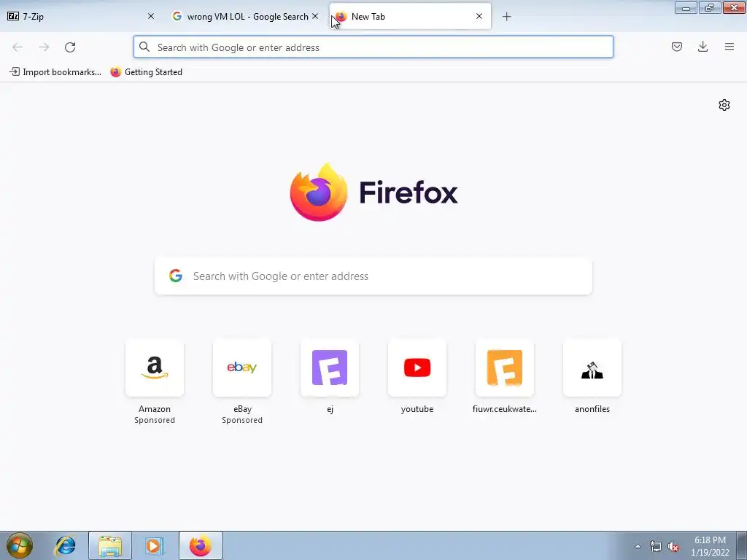747x560 pixels.
Task: Close the New Tab tab
Action: (x=479, y=16)
